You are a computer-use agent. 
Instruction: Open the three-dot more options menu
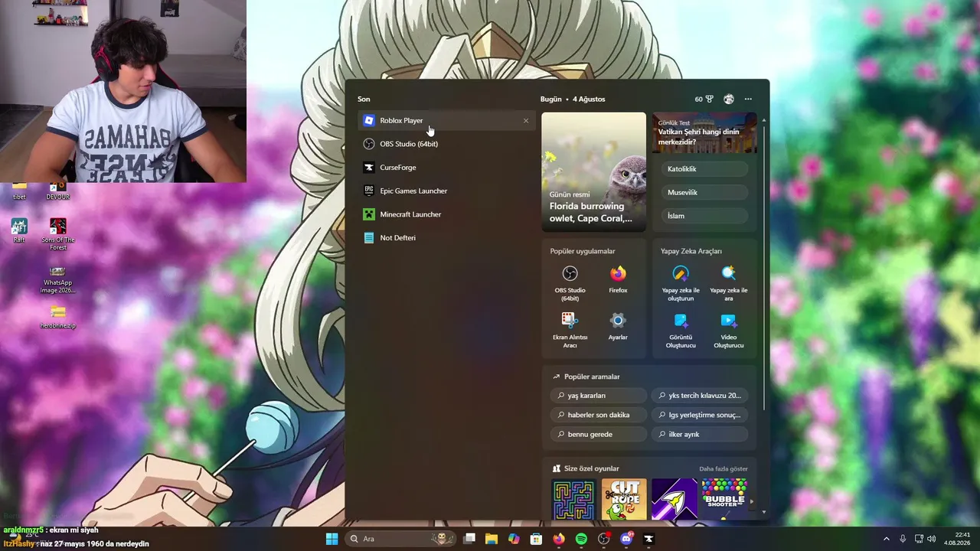click(748, 99)
